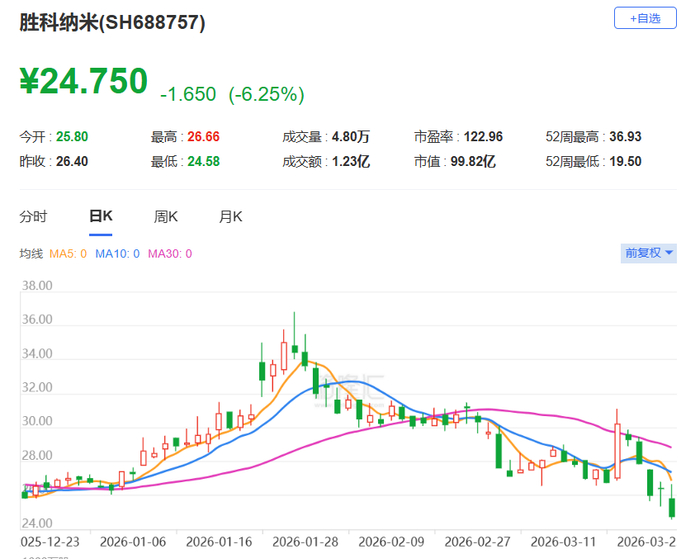Click the 24.00 price axis label
The width and height of the screenshot is (700, 559).
tap(37, 523)
